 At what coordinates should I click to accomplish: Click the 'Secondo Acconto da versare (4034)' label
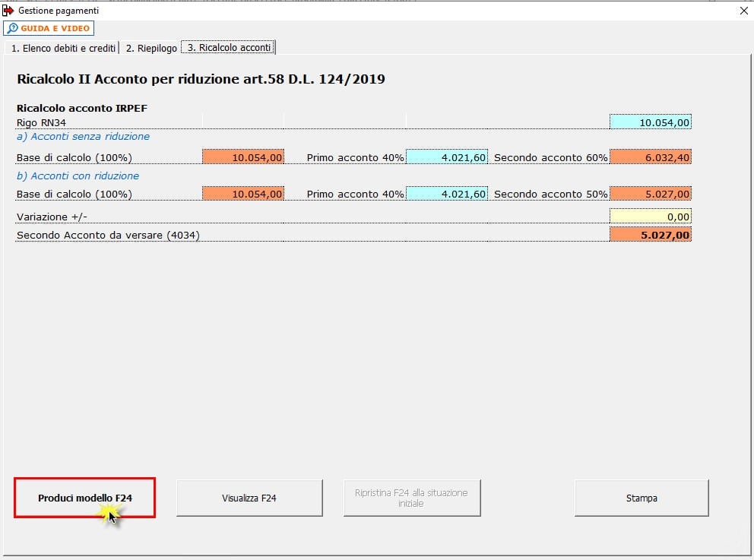(108, 235)
